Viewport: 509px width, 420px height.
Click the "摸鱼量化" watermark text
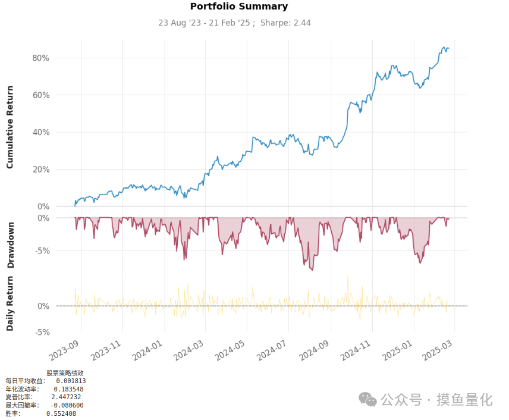click(464, 400)
